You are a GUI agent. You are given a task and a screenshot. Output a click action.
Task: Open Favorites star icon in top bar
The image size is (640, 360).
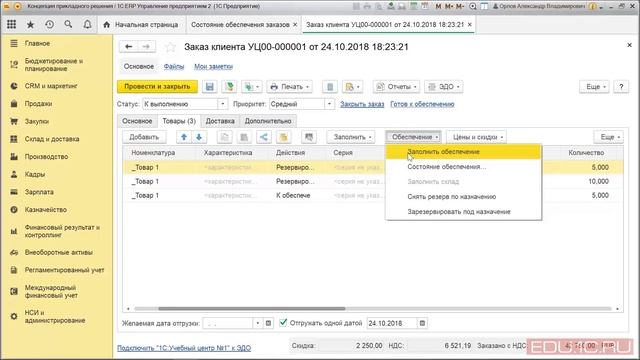tap(30, 24)
